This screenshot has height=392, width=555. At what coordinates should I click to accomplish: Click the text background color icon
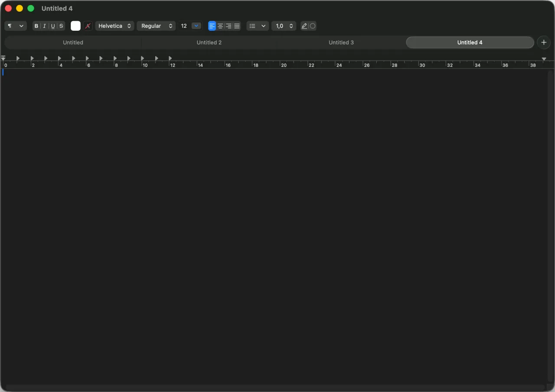[x=88, y=26]
